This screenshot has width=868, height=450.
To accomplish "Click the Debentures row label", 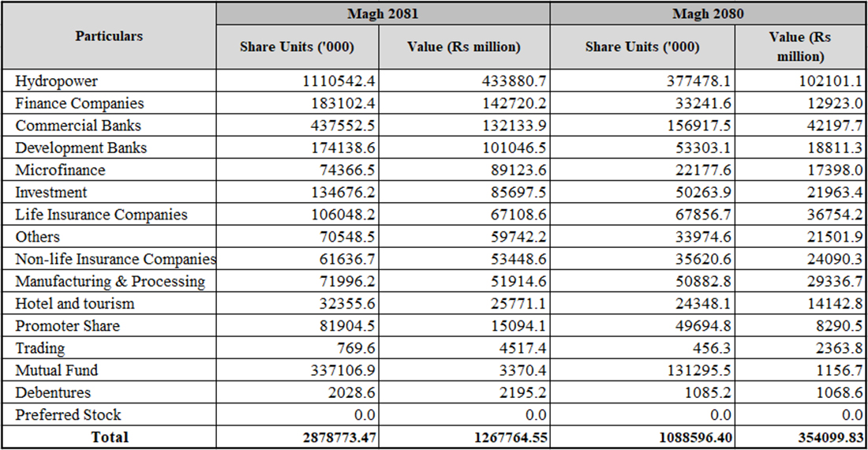I will pyautogui.click(x=53, y=392).
